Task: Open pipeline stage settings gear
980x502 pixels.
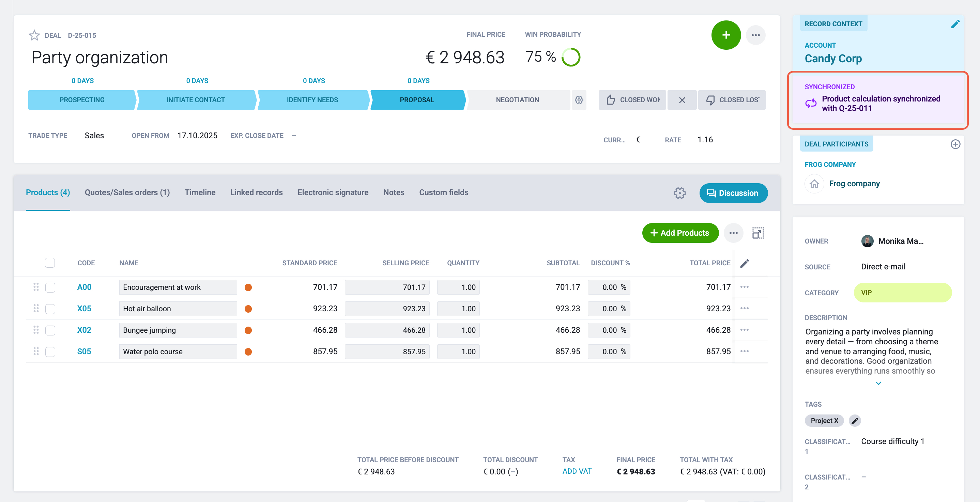Action: (x=579, y=100)
